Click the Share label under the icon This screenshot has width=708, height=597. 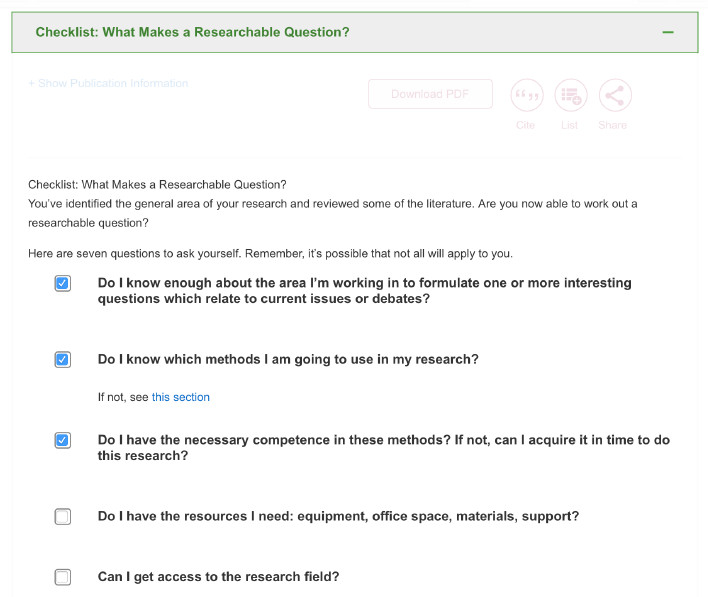click(x=612, y=125)
